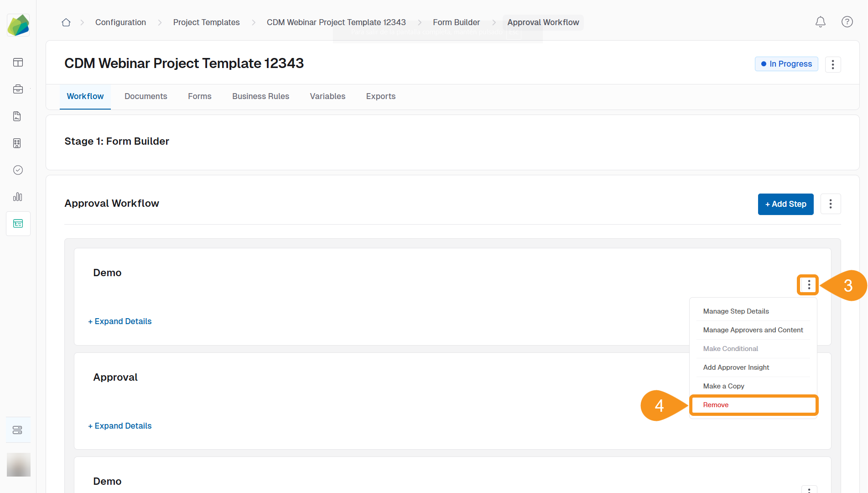Screen dimensions: 868x493
Task: Click the home icon in the breadcrumb
Action: click(x=66, y=22)
